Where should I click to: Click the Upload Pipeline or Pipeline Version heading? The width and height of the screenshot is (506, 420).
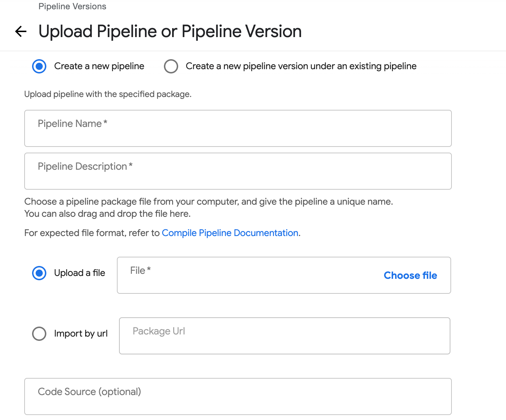170,31
